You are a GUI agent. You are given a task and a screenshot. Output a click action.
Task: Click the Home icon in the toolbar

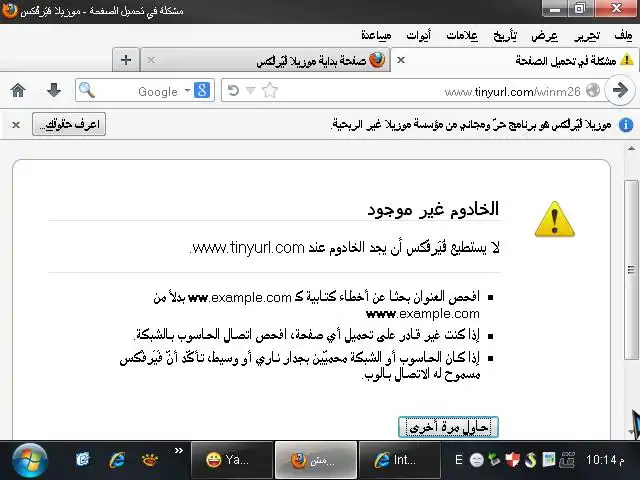tap(18, 90)
